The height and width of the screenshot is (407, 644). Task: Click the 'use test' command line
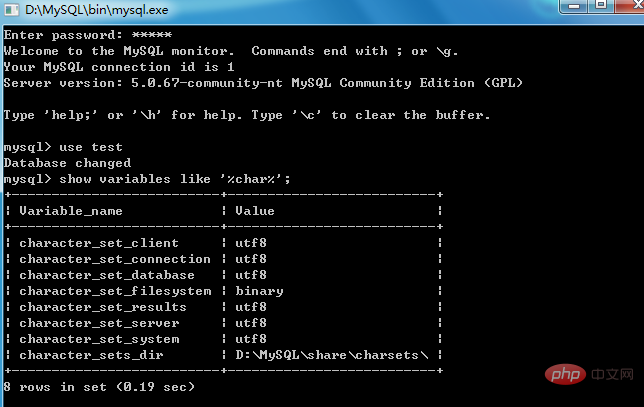(x=63, y=147)
